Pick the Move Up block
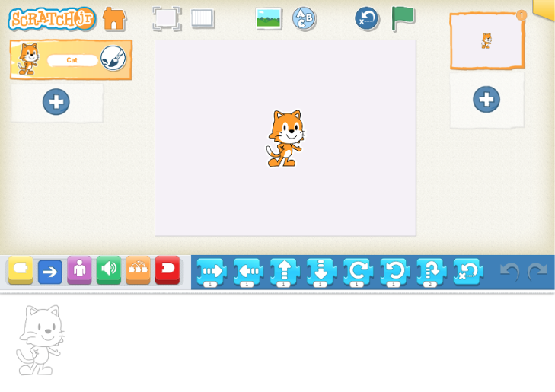This screenshot has height=392, width=555. coord(285,272)
